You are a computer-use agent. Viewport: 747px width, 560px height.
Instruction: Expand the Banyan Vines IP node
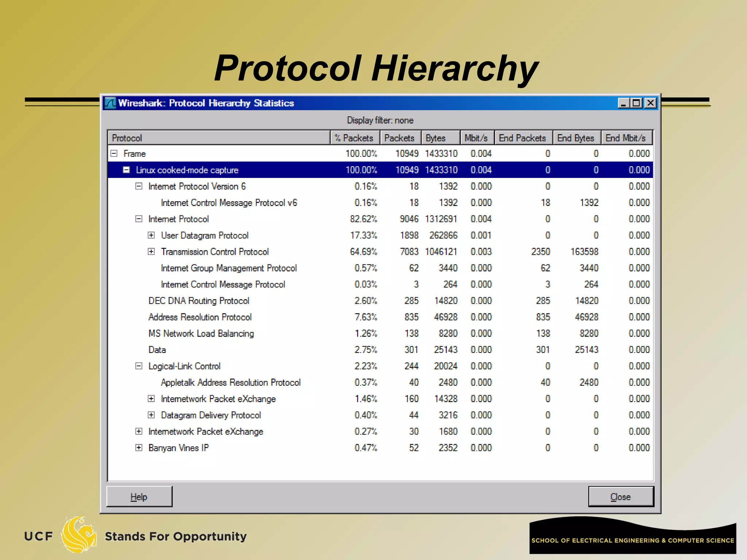click(139, 448)
